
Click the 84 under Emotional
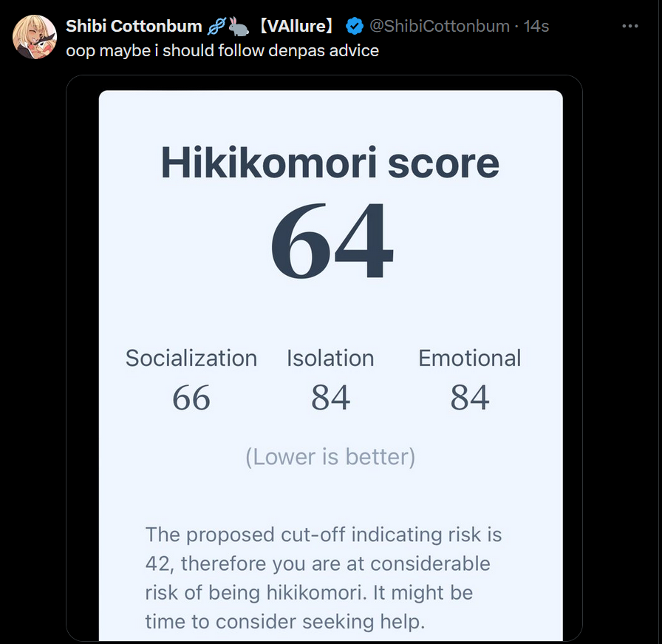click(x=469, y=398)
